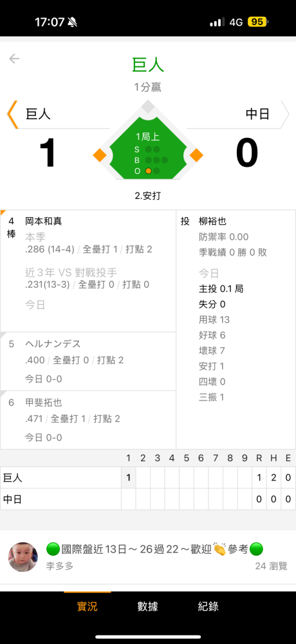Switch to the 數據 tab
The height and width of the screenshot is (644, 296).
148,606
